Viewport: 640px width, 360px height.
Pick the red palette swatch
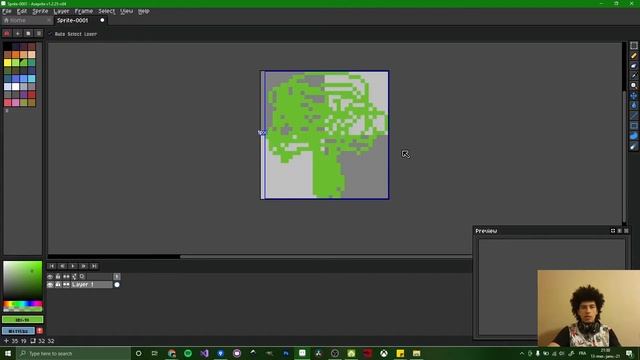pos(31,95)
